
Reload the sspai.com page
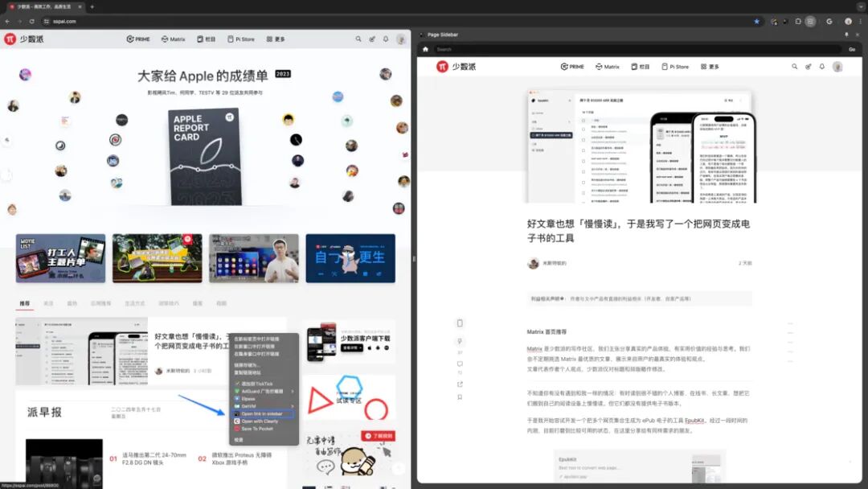click(31, 22)
